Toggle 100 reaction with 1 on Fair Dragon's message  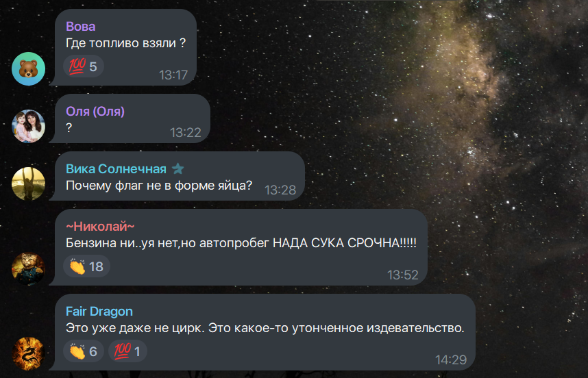click(x=127, y=351)
